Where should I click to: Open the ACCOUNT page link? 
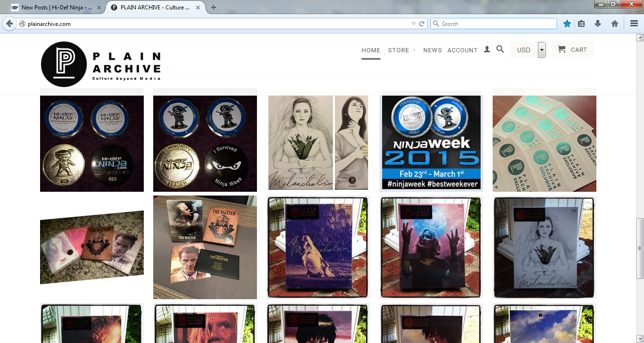pos(462,50)
